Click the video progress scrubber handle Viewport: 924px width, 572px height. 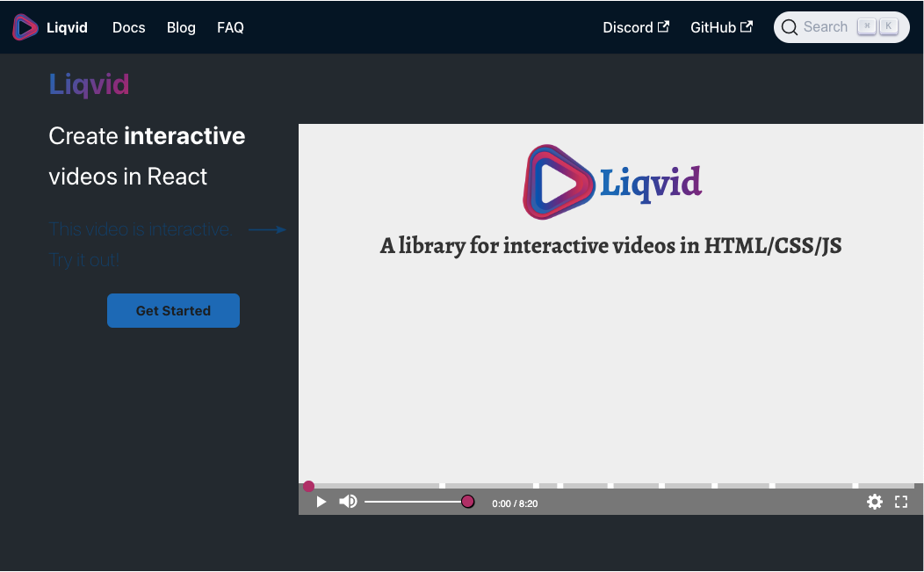point(308,487)
